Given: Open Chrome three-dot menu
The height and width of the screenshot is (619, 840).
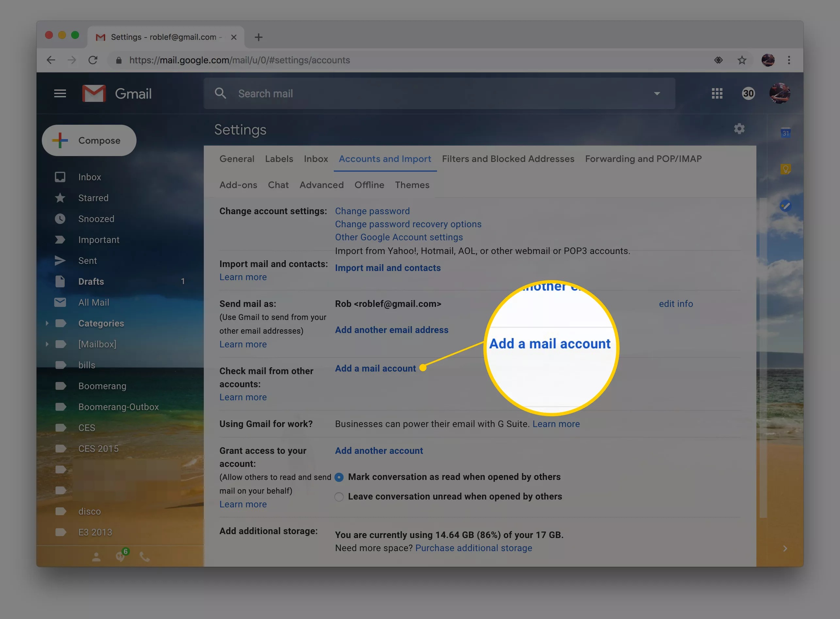Looking at the screenshot, I should click(789, 60).
